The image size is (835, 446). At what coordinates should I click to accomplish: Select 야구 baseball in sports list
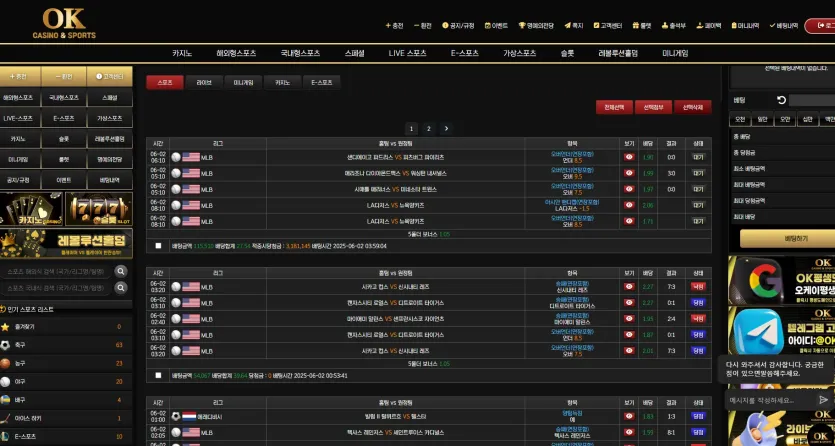click(66, 382)
